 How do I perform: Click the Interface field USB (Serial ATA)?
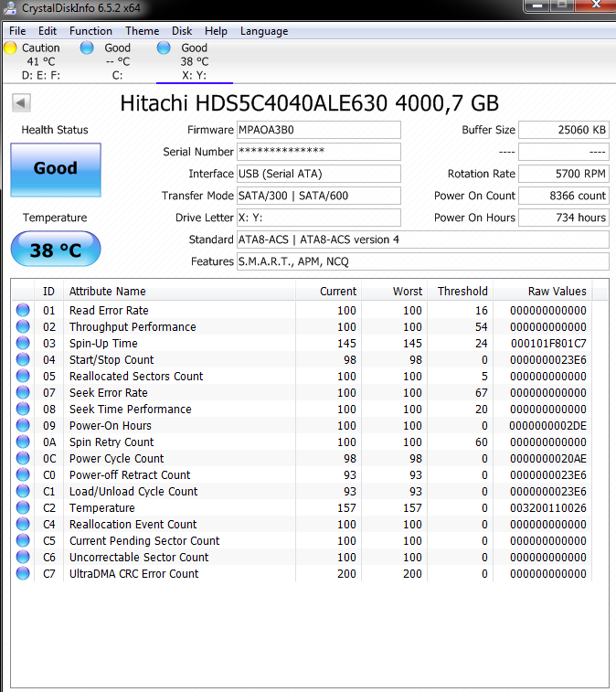[x=319, y=174]
